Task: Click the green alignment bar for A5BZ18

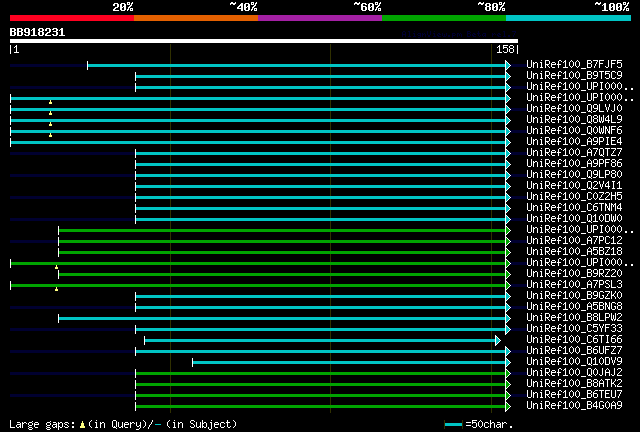Action: coord(282,252)
